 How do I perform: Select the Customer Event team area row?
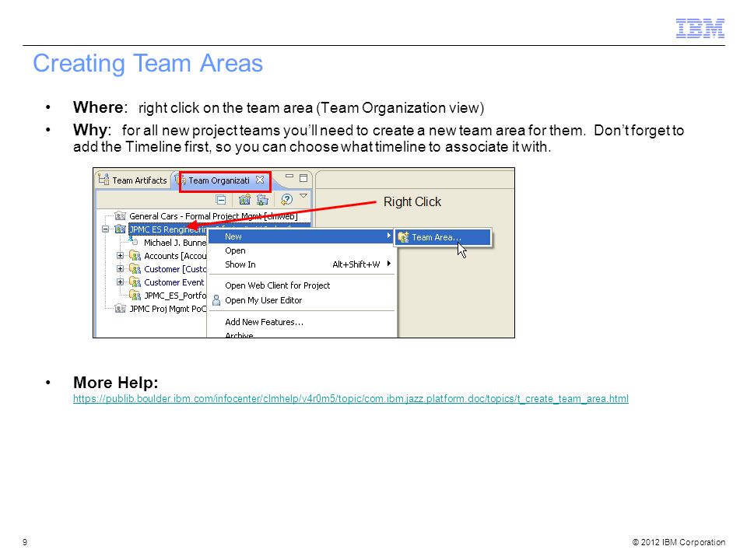coord(174,282)
